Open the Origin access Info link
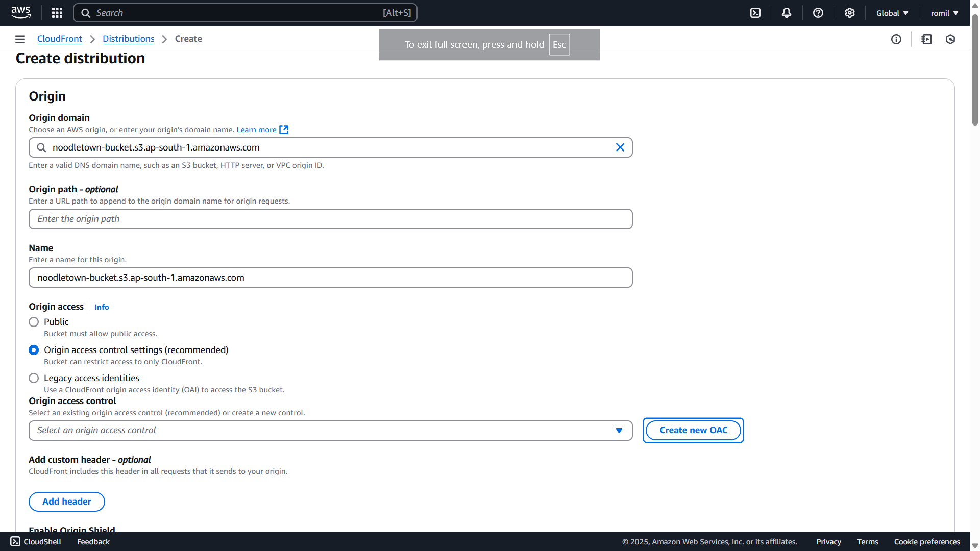This screenshot has width=980, height=551. pos(102,307)
